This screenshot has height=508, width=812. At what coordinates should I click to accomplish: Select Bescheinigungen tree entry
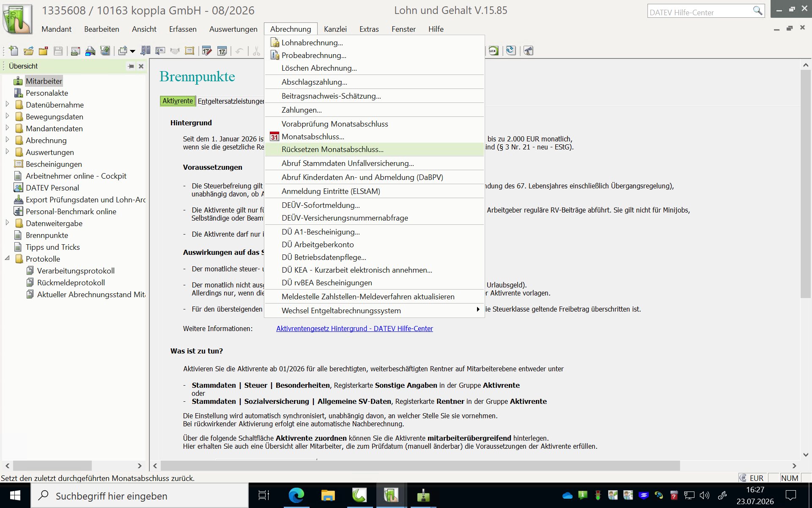tap(54, 164)
